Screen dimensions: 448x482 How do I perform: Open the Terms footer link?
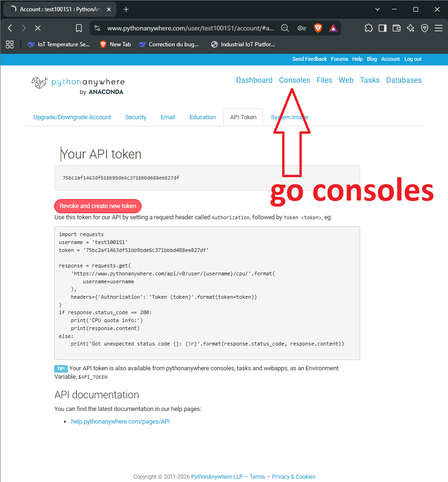coord(257,476)
